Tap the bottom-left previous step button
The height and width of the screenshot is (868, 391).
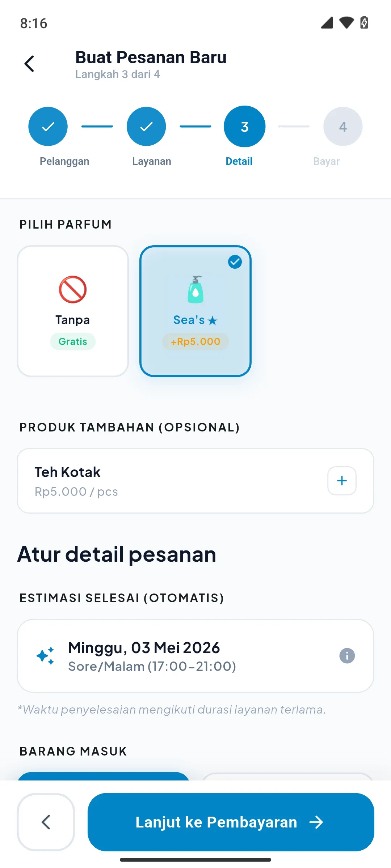click(x=46, y=822)
